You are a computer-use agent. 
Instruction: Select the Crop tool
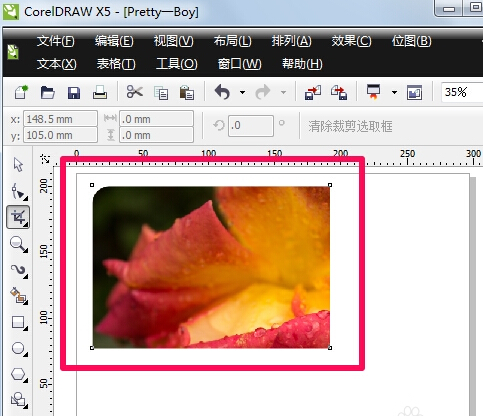pos(18,217)
